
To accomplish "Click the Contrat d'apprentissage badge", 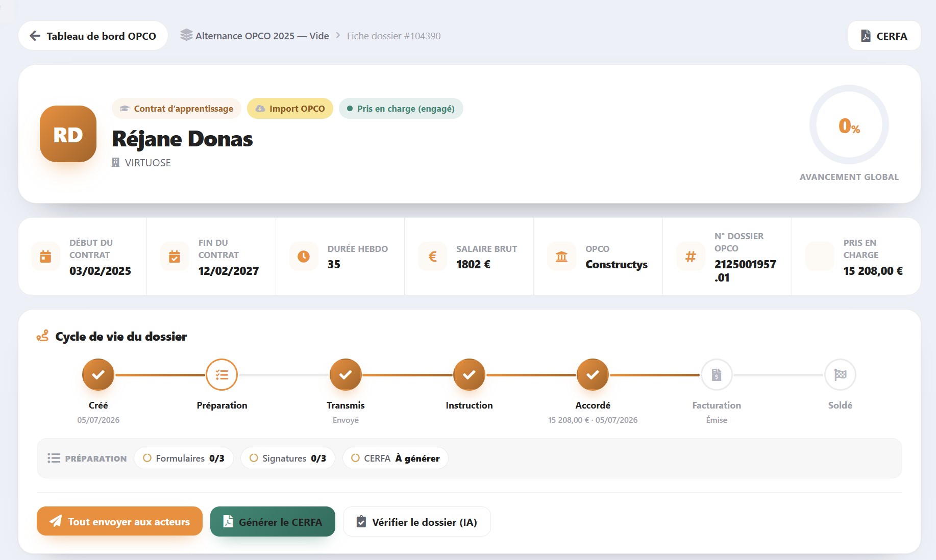I will [177, 109].
